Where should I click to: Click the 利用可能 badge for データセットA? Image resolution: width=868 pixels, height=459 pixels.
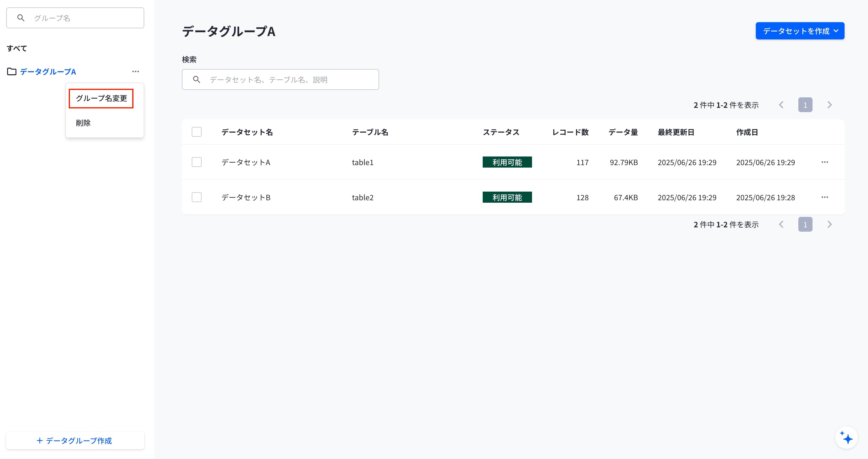(x=507, y=162)
